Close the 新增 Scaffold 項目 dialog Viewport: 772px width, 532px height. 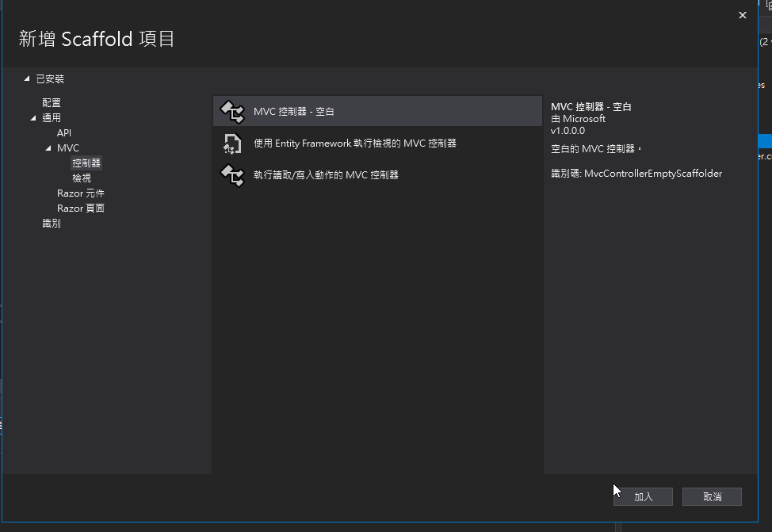click(x=743, y=15)
